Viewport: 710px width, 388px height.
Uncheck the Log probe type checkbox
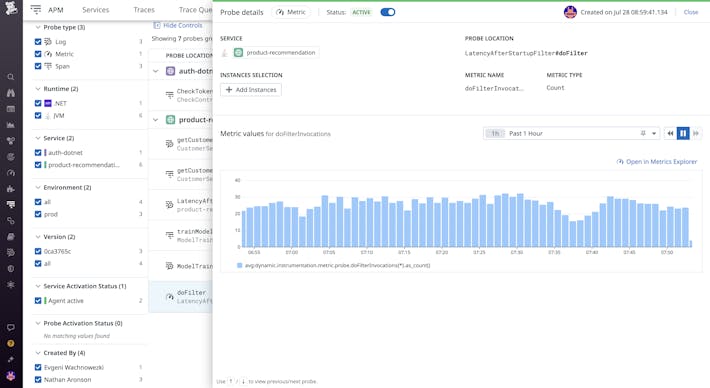[38, 42]
